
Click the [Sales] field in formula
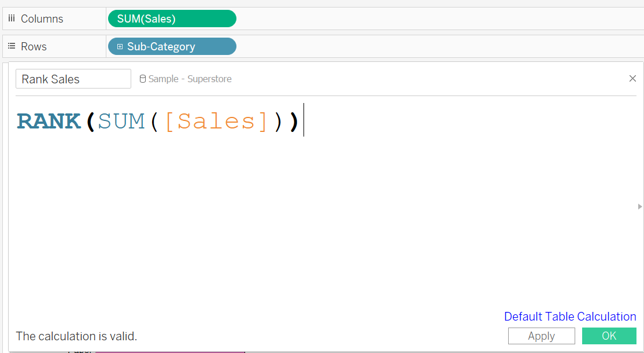pos(217,121)
